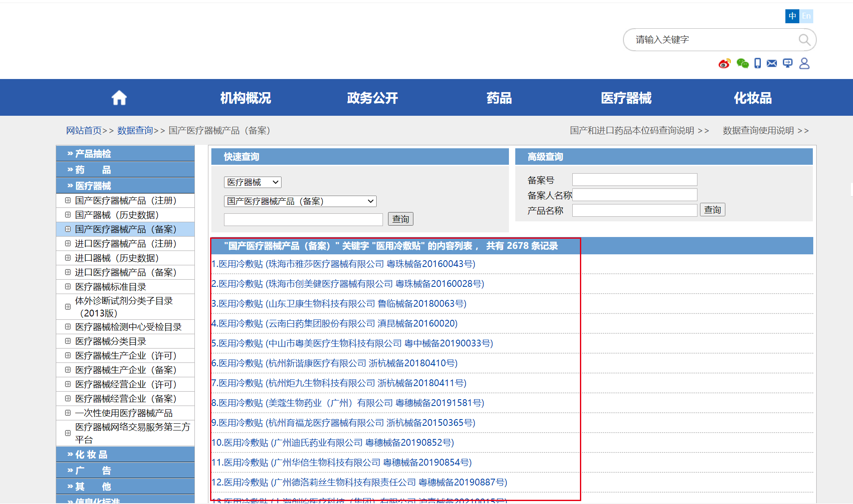Open the 机构概况 menu
853x504 pixels.
(246, 98)
